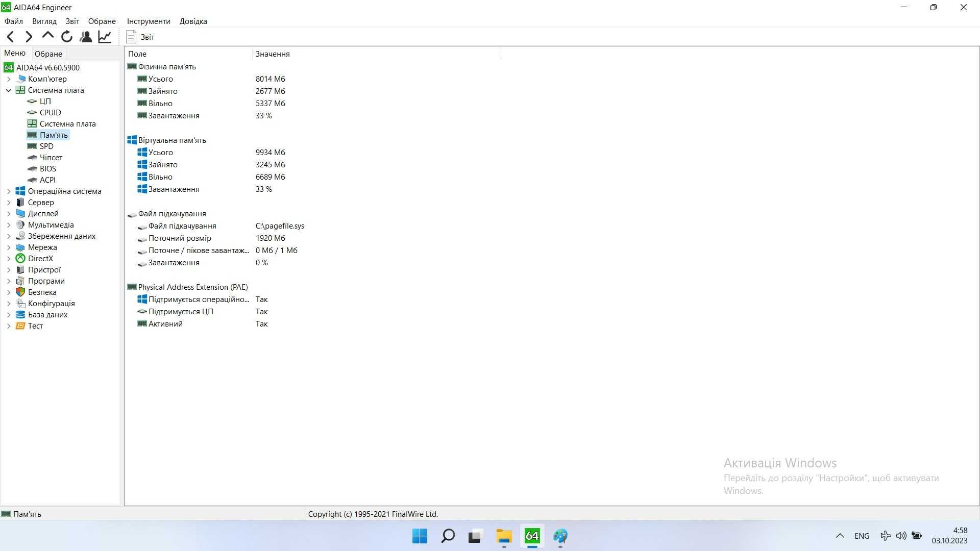The image size is (980, 551).
Task: Click the DirectX Xbox icon
Action: [20, 259]
